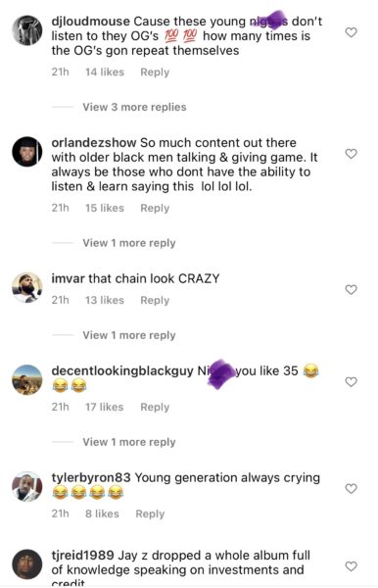Tap heart beside orlandezshow's comment
Screen dimensions: 378x588
point(351,154)
